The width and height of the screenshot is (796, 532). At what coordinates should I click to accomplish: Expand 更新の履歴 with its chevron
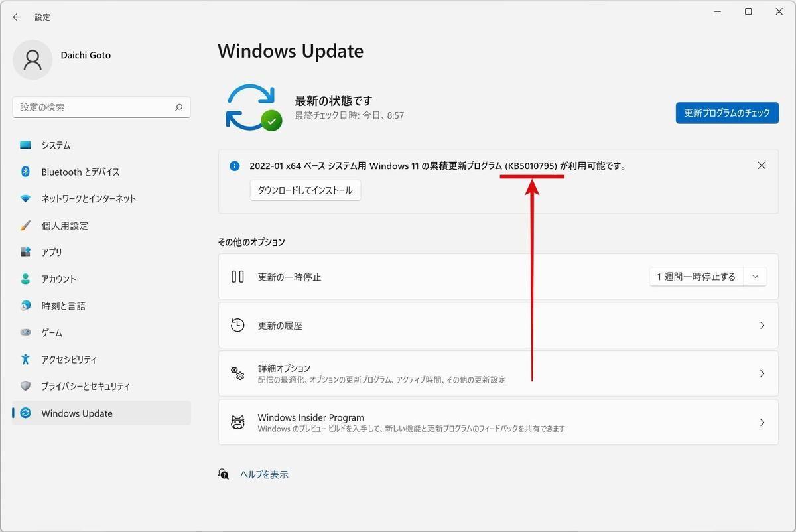762,326
